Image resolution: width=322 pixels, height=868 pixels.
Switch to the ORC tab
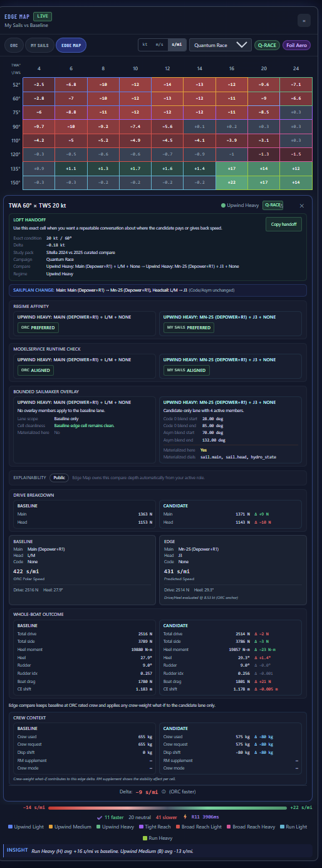pyautogui.click(x=13, y=45)
